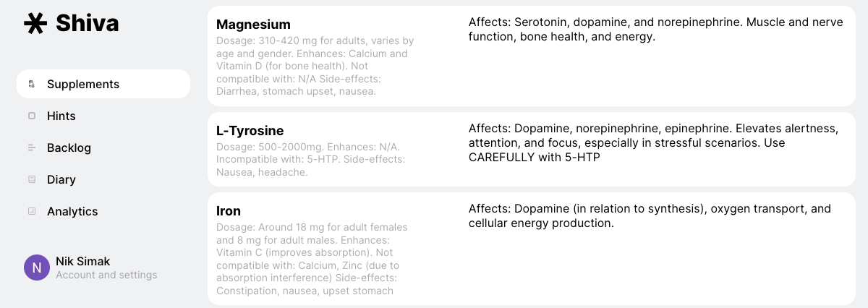Click the Analytics chart icon
868x308 pixels.
[32, 212]
